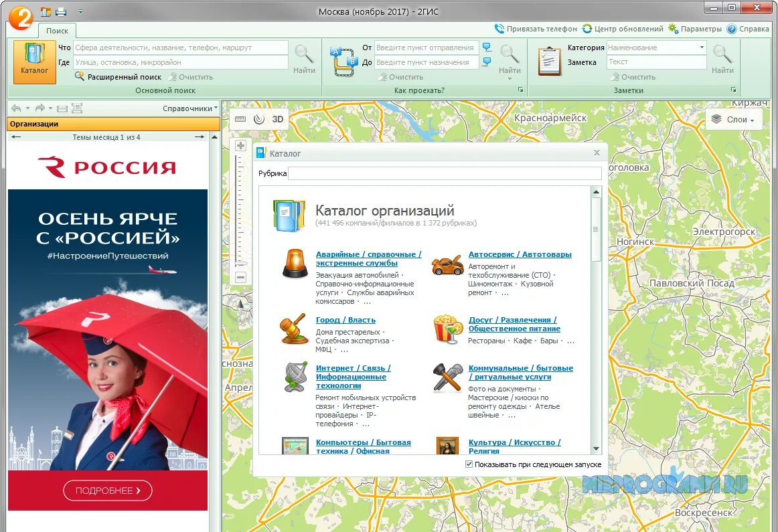Click catalog scrollbar down arrow
The height and width of the screenshot is (532, 778).
tap(597, 449)
